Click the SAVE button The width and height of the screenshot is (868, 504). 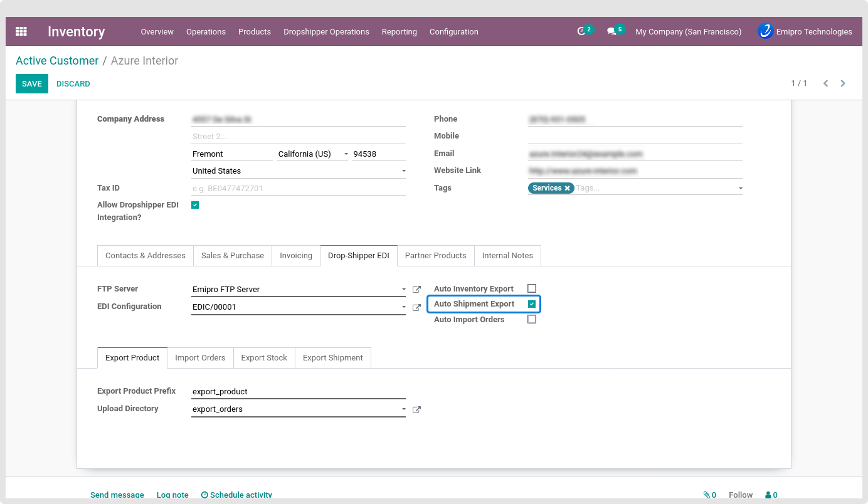[x=32, y=83]
